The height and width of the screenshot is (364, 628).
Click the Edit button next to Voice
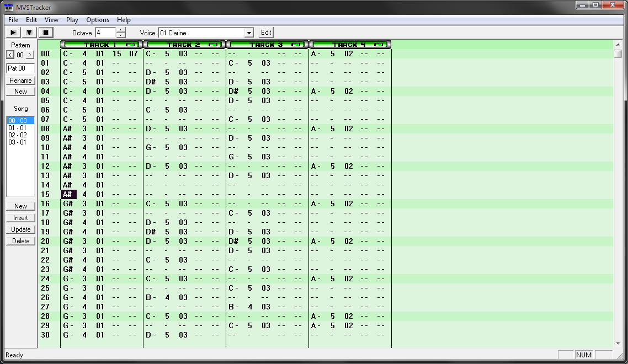click(x=266, y=33)
